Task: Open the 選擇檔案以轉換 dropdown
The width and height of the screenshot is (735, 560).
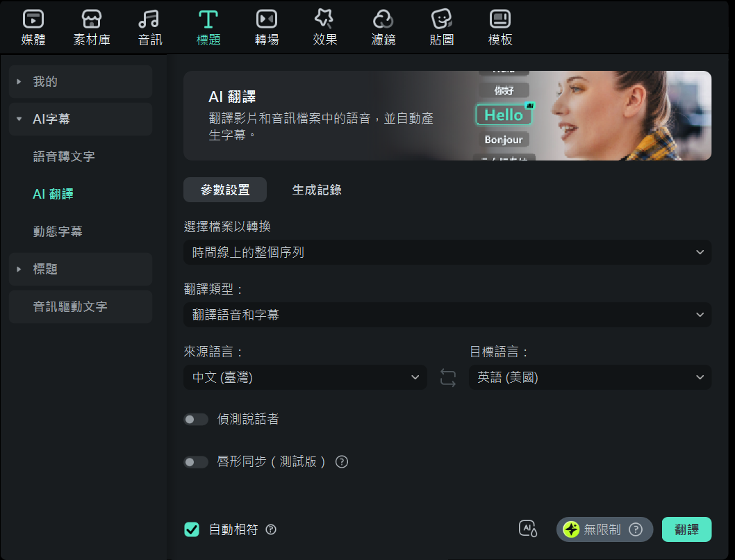Action: [447, 253]
